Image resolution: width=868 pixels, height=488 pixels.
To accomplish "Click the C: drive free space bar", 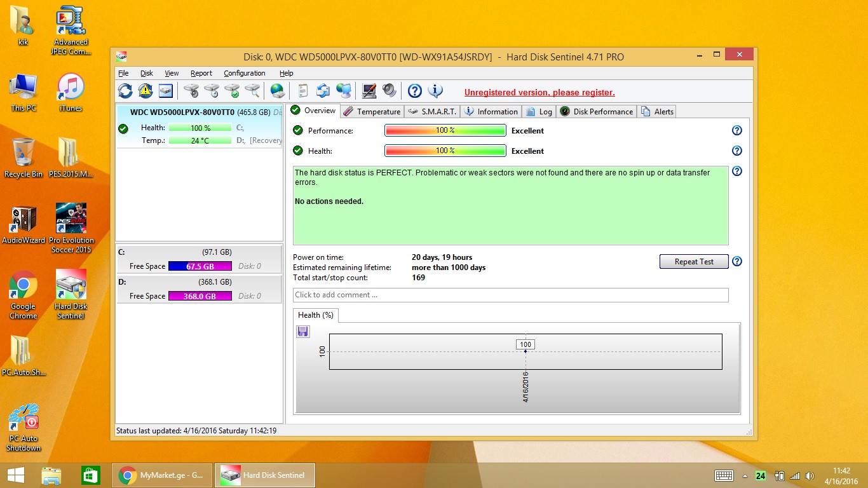I will [x=200, y=266].
